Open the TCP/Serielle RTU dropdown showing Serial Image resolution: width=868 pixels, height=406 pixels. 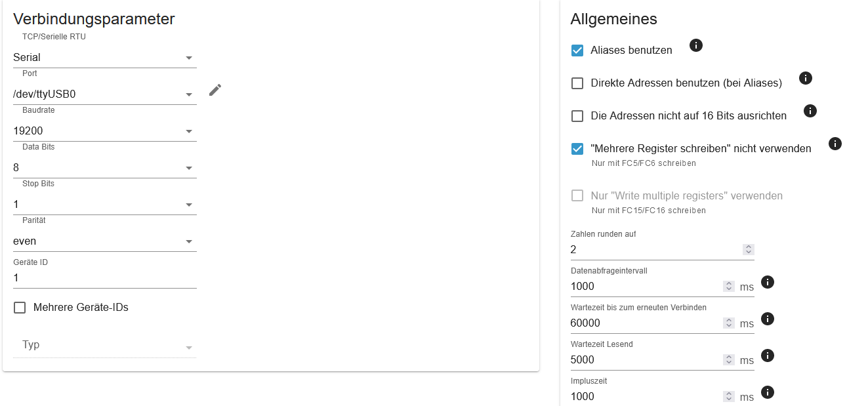coord(104,58)
